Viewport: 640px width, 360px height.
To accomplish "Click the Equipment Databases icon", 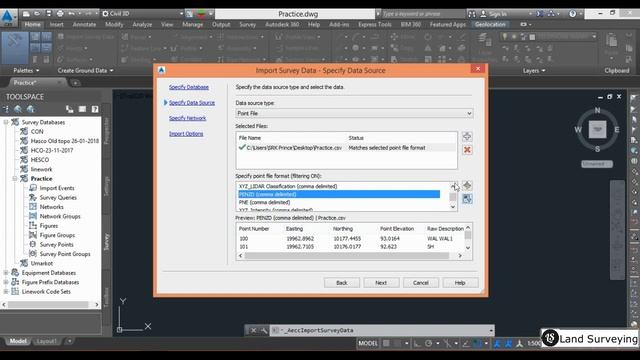I will pyautogui.click(x=15, y=272).
